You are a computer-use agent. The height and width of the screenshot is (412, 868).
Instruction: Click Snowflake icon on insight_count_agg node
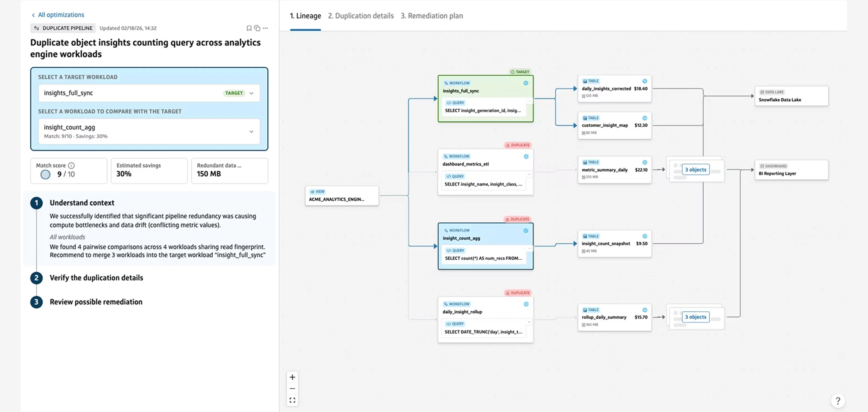pyautogui.click(x=526, y=231)
